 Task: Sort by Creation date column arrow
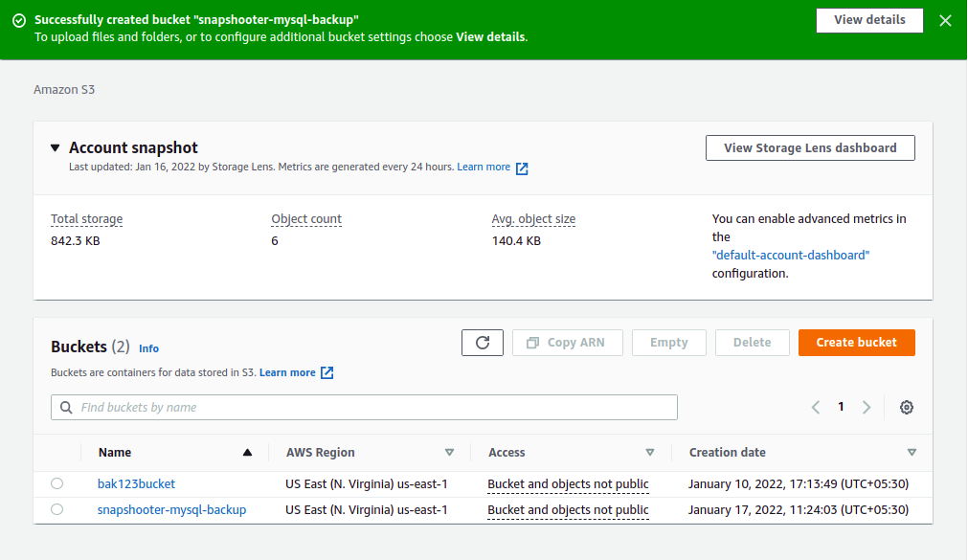912,453
